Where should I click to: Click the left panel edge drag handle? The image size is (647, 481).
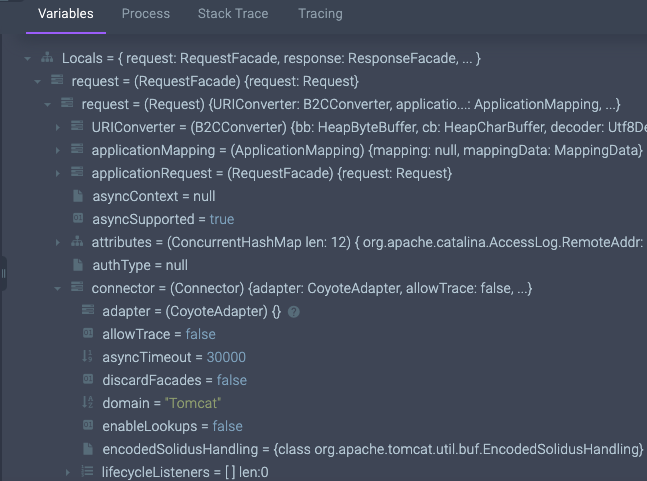3,272
